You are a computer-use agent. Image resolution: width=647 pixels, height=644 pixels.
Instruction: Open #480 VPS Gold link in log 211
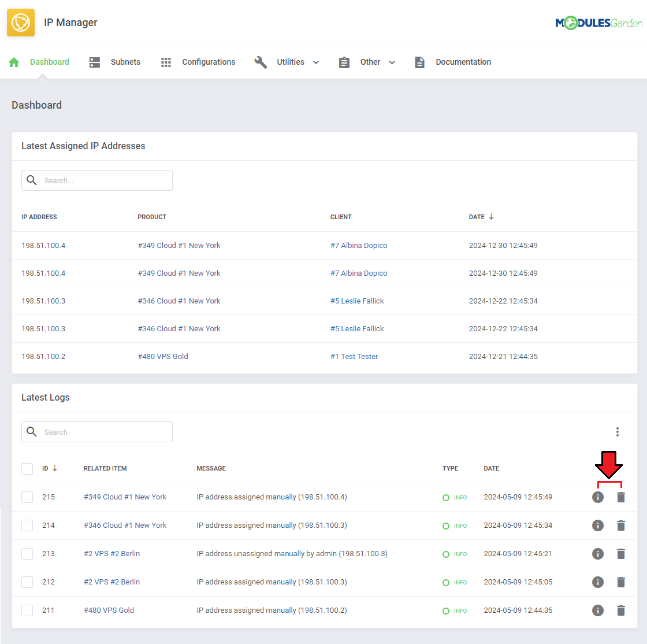[x=109, y=610]
